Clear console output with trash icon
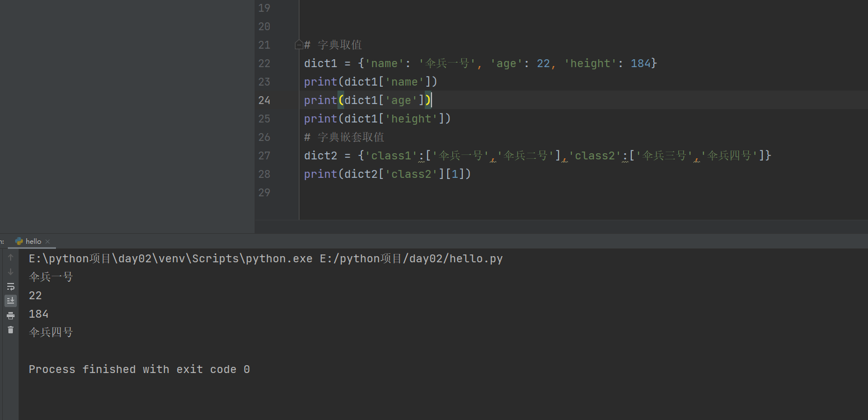This screenshot has width=868, height=420. [x=10, y=330]
